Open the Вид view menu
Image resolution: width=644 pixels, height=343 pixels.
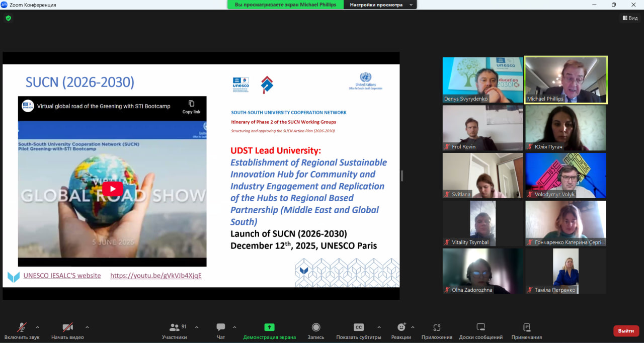pyautogui.click(x=629, y=18)
